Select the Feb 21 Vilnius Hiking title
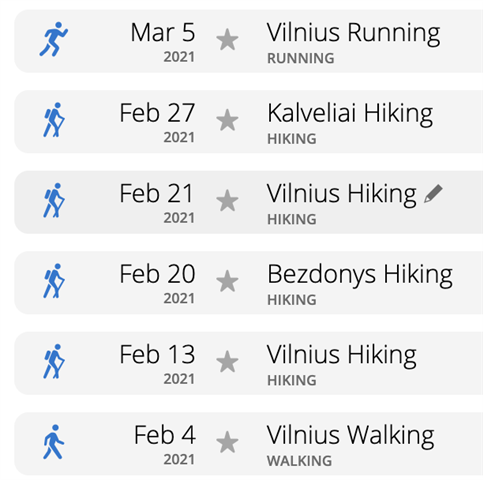The height and width of the screenshot is (480, 483). tap(342, 195)
